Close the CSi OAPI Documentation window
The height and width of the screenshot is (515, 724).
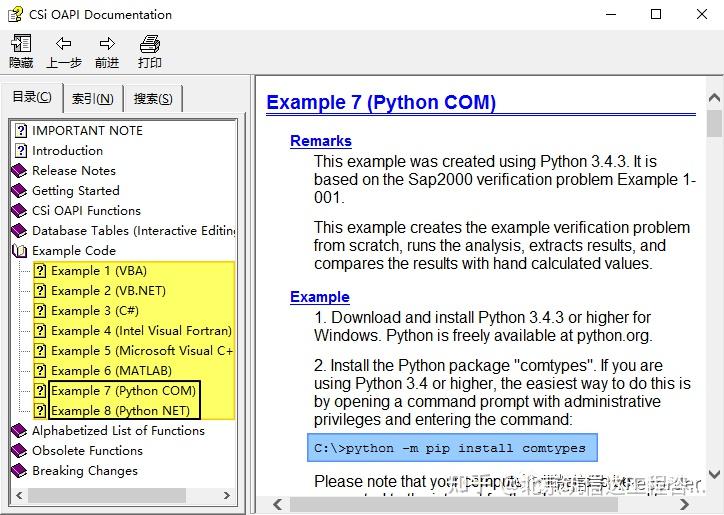pyautogui.click(x=702, y=14)
